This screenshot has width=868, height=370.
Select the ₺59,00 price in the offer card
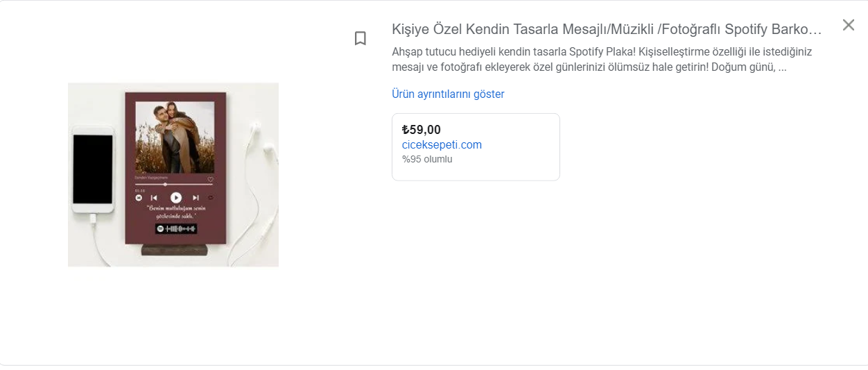[421, 129]
